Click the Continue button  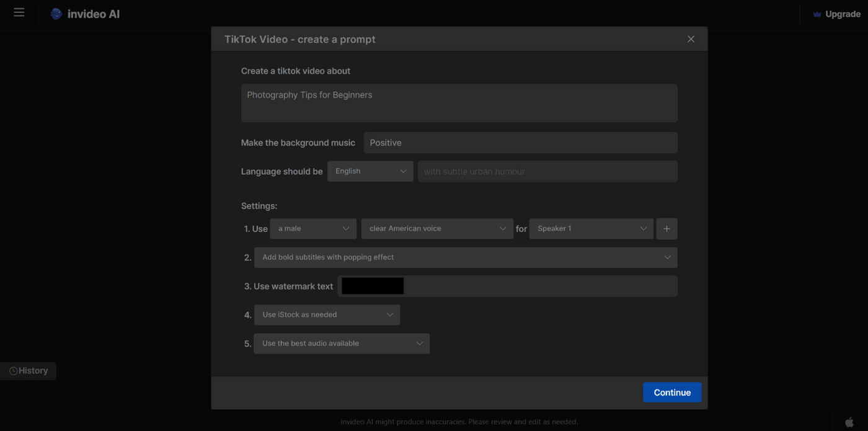[672, 392]
